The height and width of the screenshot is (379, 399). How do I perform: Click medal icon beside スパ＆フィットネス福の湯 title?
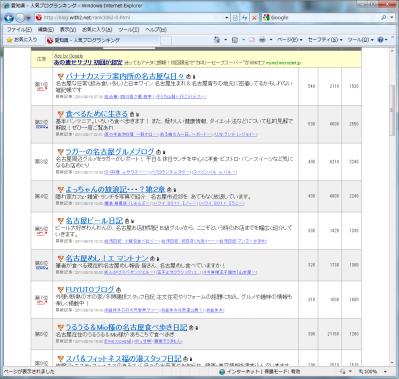pyautogui.click(x=60, y=359)
